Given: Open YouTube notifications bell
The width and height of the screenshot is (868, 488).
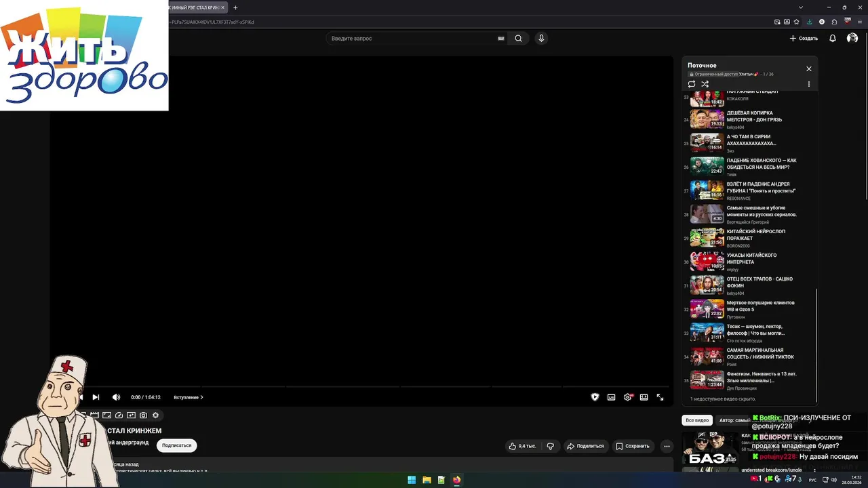Looking at the screenshot, I should pyautogui.click(x=833, y=39).
